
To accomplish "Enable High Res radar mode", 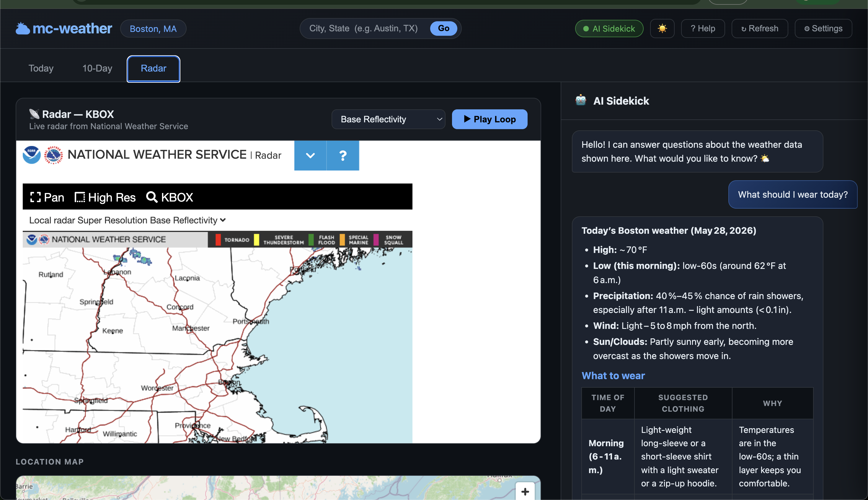I will (105, 197).
